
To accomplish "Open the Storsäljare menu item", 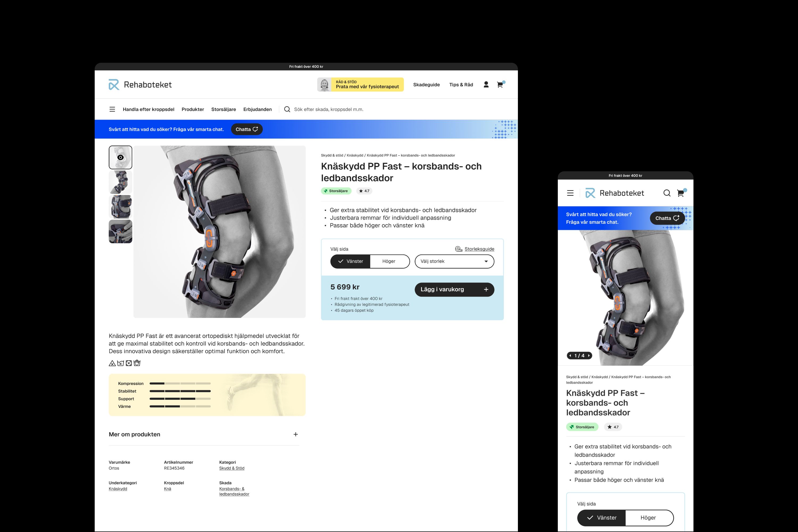I will click(224, 109).
